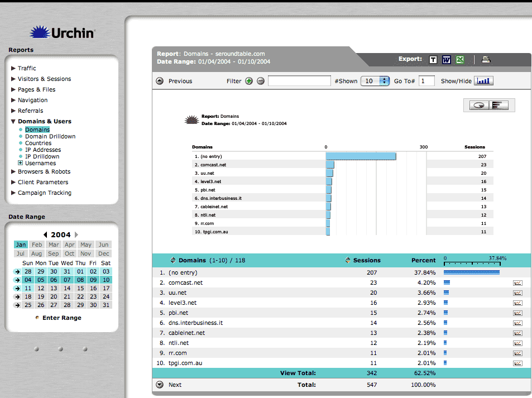Sort table by Domains column

173,260
